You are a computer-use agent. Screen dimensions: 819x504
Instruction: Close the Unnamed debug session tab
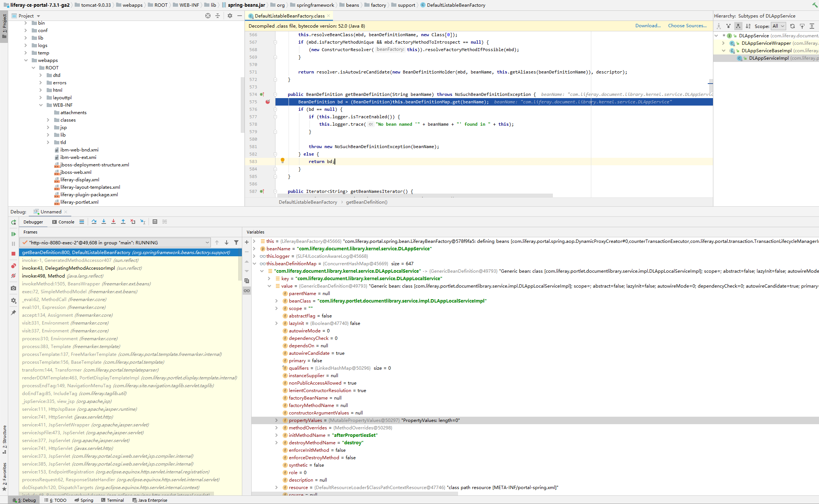coord(66,212)
